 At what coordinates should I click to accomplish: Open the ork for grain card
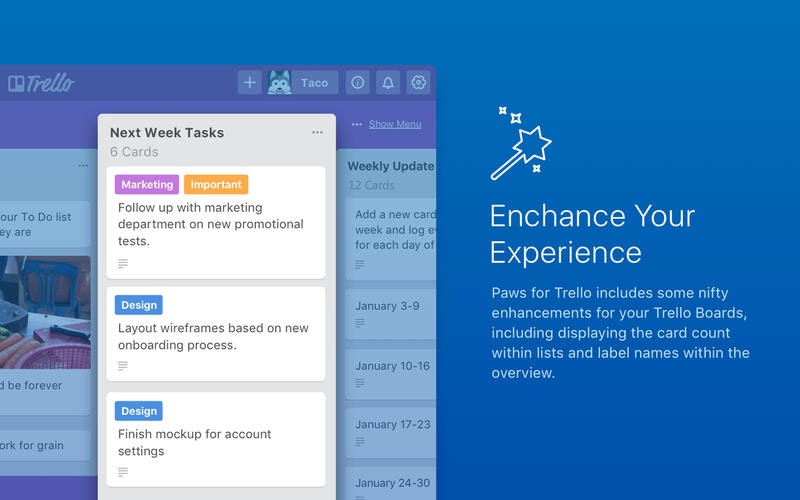click(x=45, y=445)
